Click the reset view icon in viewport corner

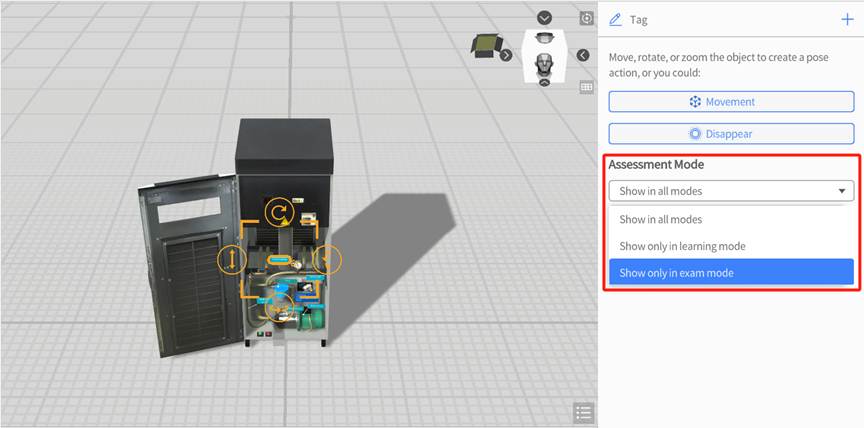click(587, 18)
